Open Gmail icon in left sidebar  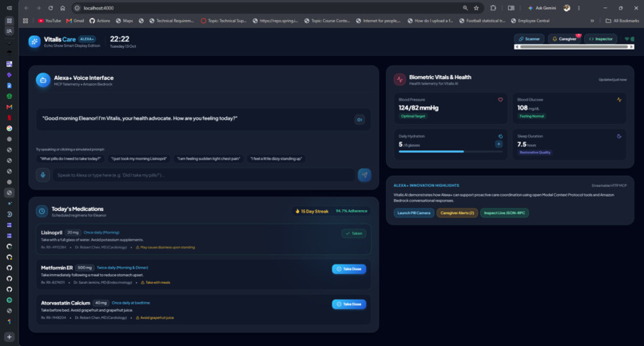click(9, 107)
